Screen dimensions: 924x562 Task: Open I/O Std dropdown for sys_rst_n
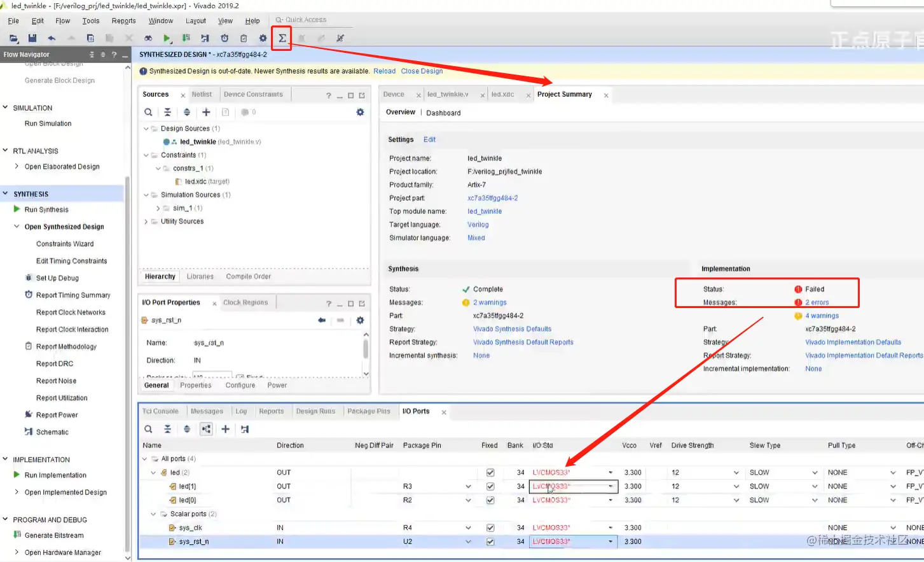point(610,542)
